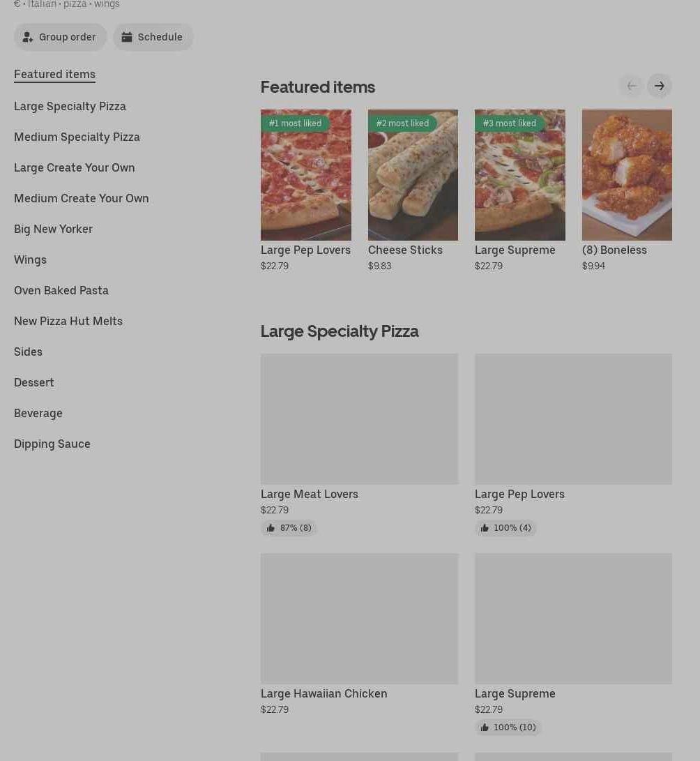Open the Schedule order option
Viewport: 700px width, 761px height.
[x=153, y=37]
